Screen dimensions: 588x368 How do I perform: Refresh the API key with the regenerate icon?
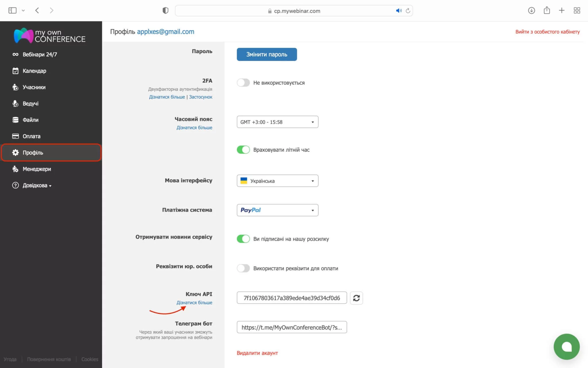click(x=356, y=298)
